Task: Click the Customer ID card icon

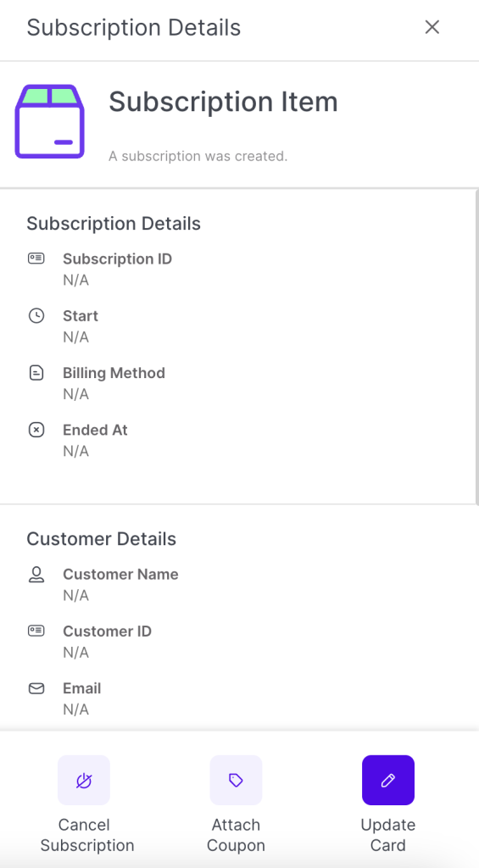Action: point(36,631)
